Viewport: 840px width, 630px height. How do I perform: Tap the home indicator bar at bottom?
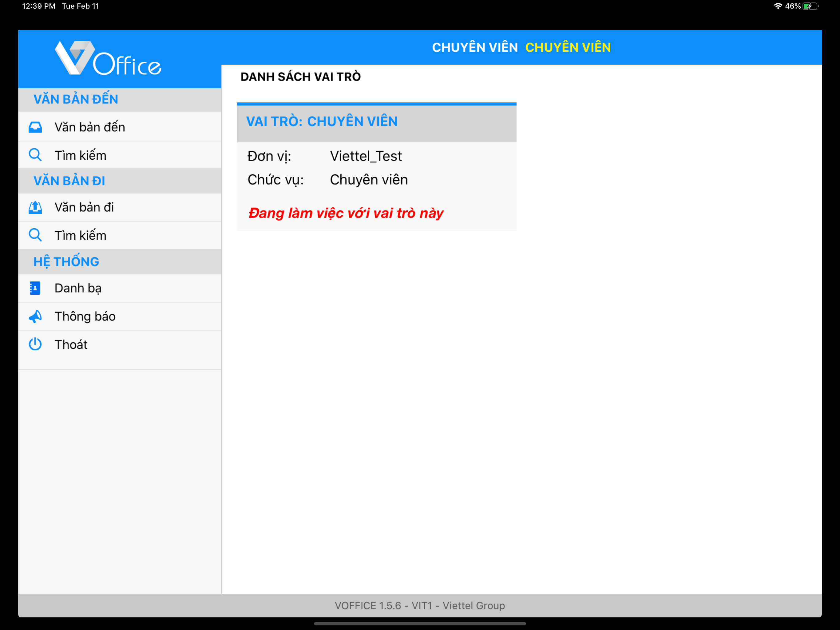(420, 624)
